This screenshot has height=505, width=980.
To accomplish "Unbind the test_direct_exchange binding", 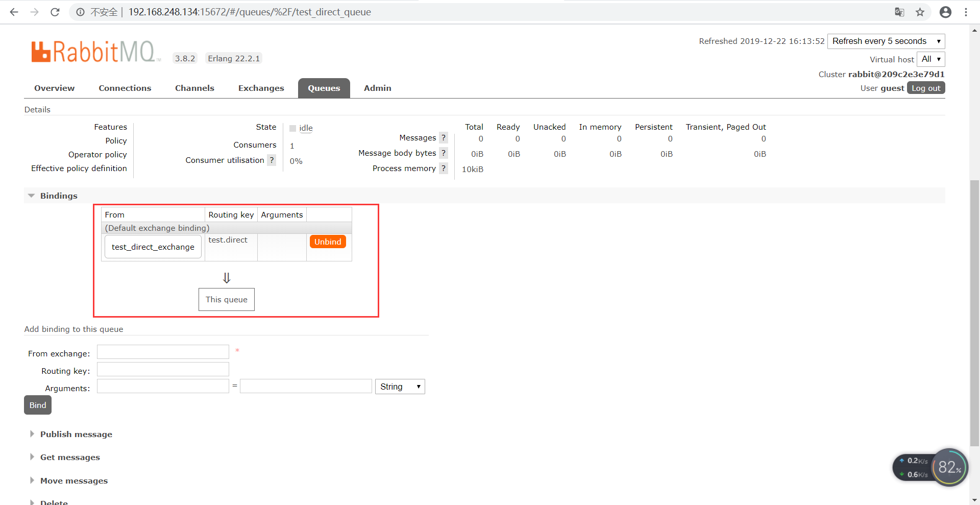I will 328,242.
